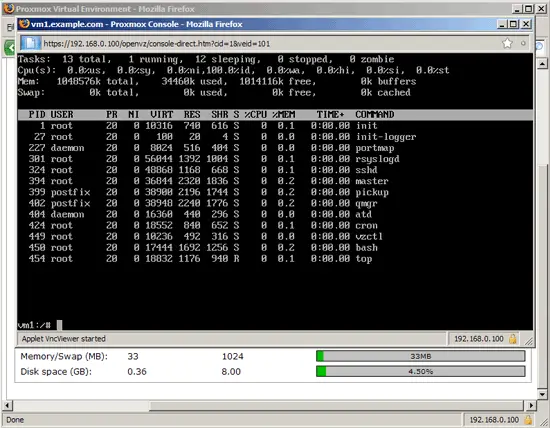Click the resize grip at the console window corner
550x428 pixels.
coord(529,341)
